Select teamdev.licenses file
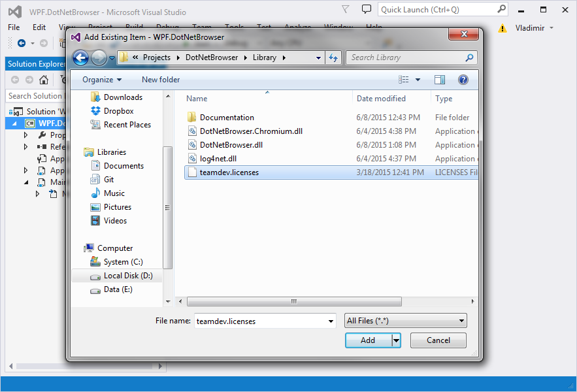The image size is (577, 392). (331, 172)
